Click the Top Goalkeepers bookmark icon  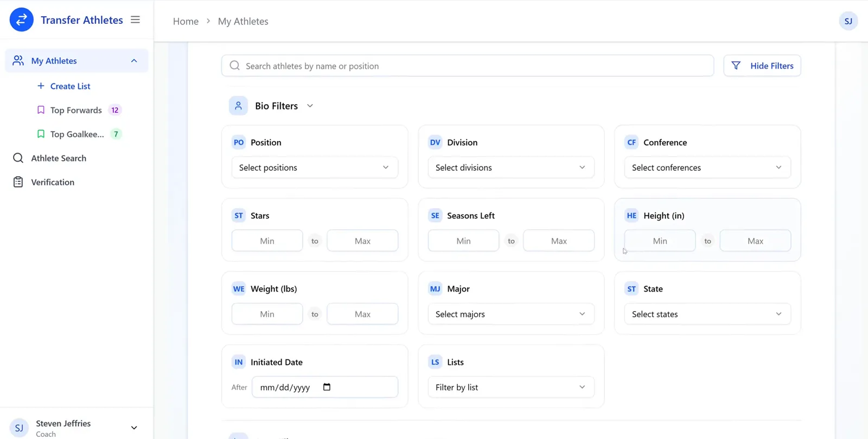click(x=41, y=134)
